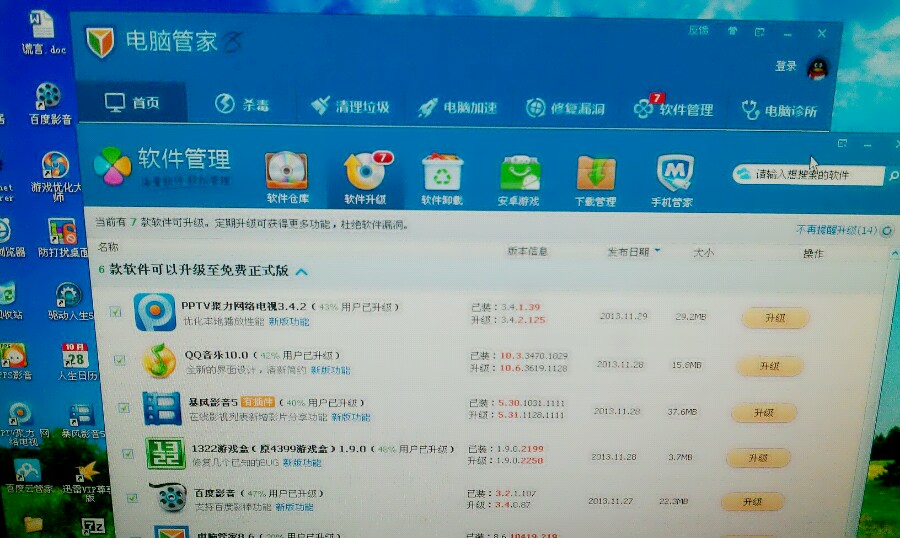This screenshot has width=900, height=538.
Task: Open the 软件管理 tab
Action: [674, 109]
